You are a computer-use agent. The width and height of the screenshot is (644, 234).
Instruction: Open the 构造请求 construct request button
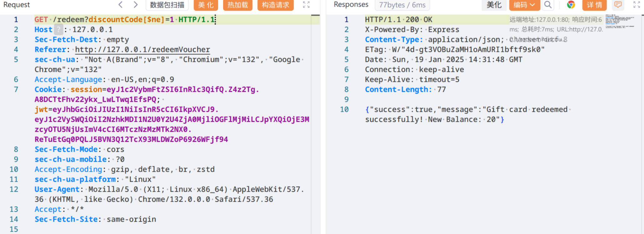click(275, 5)
